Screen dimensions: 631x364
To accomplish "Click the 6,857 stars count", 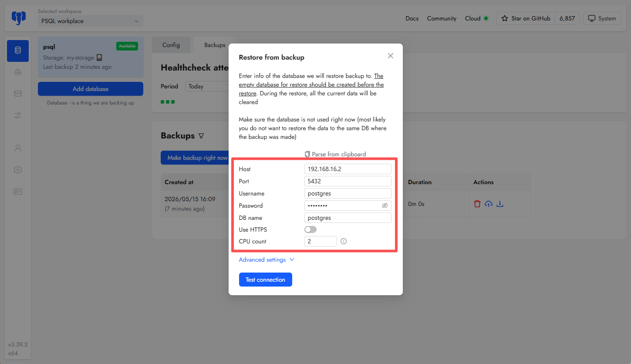I will coord(567,18).
